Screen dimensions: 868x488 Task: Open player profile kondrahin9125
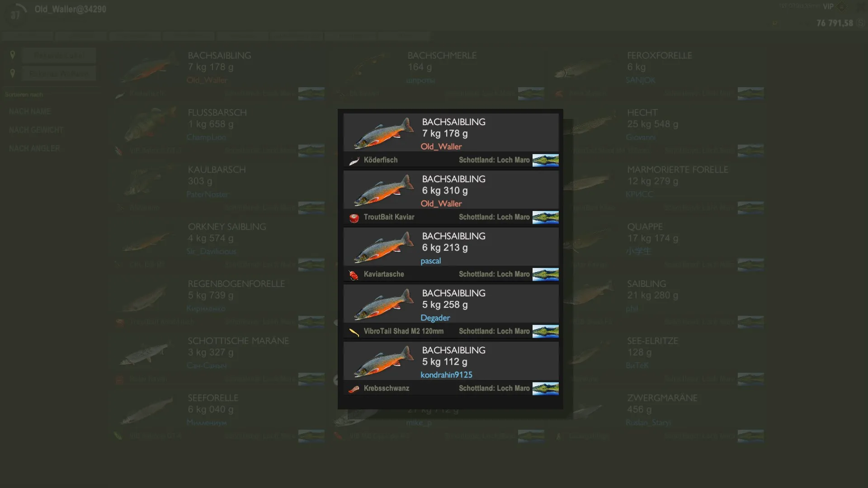[446, 375]
